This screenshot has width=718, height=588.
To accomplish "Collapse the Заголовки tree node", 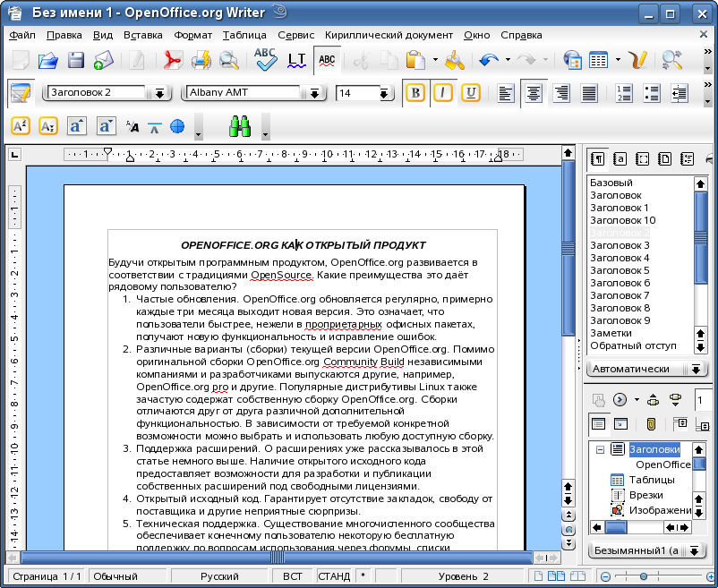I will click(x=600, y=449).
